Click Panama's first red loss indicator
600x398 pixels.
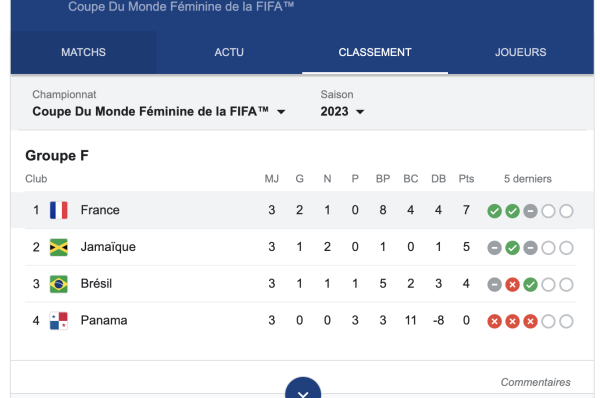coord(494,321)
